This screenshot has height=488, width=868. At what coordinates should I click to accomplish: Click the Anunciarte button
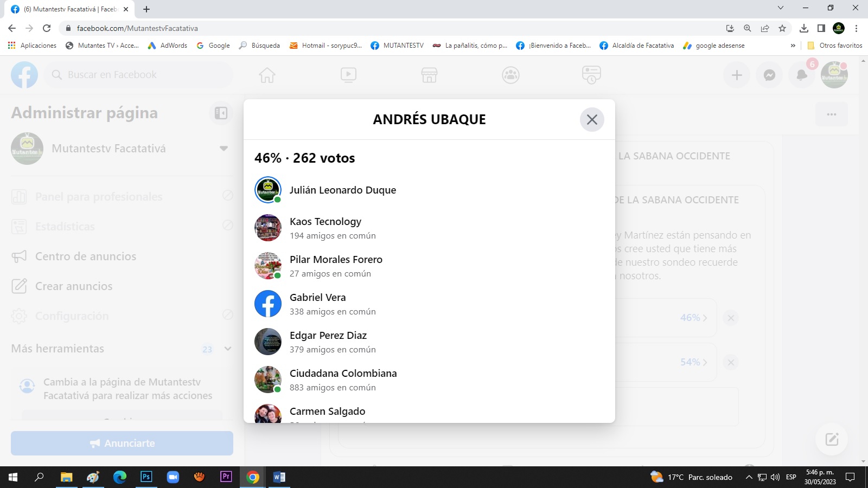pyautogui.click(x=122, y=444)
